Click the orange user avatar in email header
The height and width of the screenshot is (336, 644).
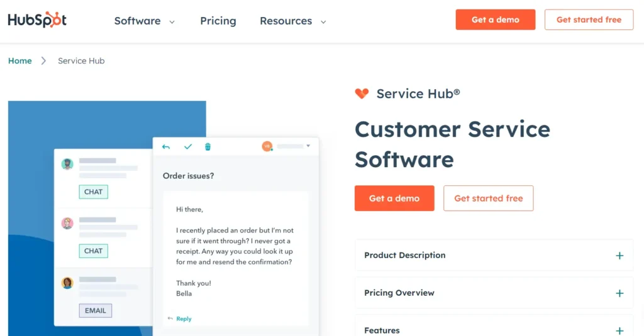pos(267,146)
